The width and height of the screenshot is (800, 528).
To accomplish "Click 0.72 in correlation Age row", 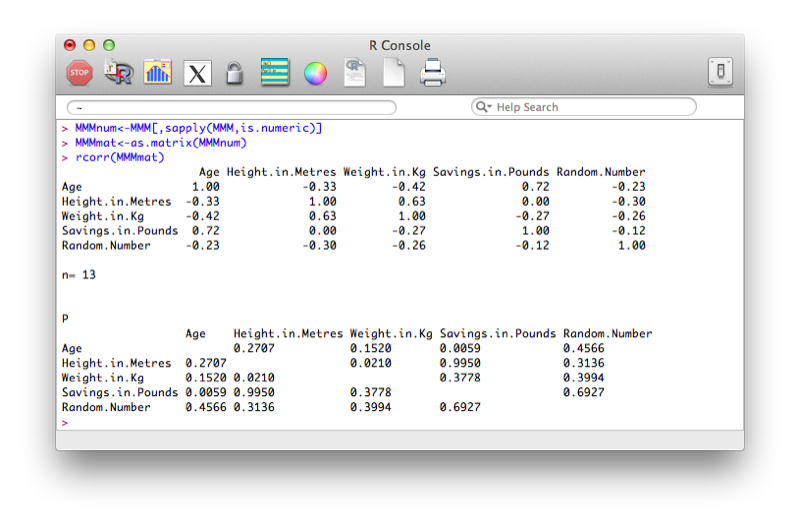I will [536, 187].
